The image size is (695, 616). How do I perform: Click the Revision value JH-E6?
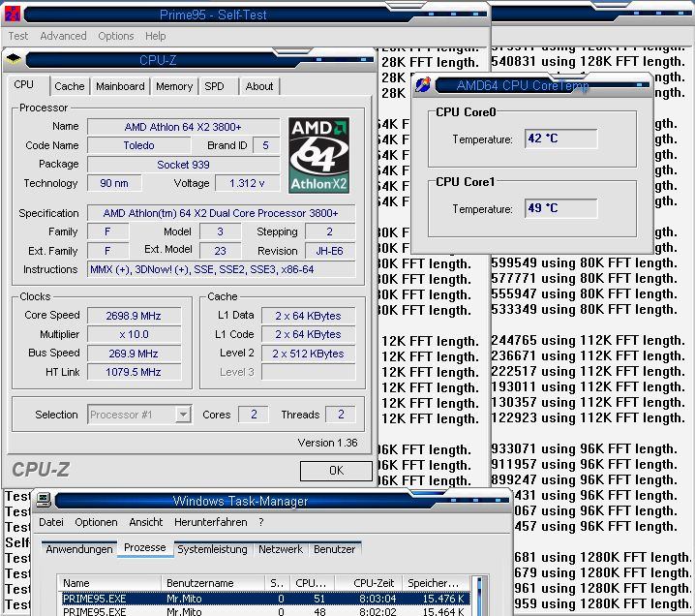pyautogui.click(x=330, y=251)
